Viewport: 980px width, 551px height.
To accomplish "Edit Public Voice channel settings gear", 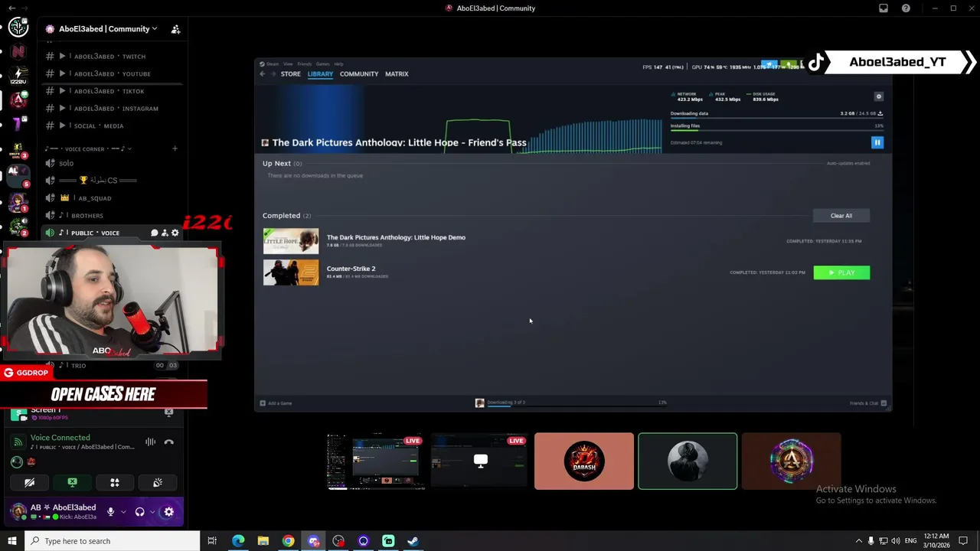I will [175, 233].
